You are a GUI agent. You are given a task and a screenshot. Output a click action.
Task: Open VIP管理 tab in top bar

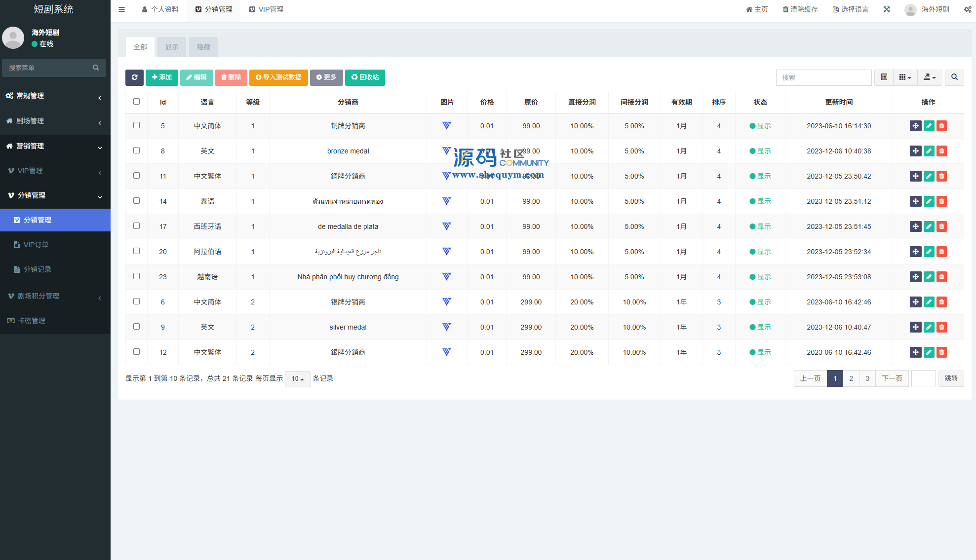click(266, 9)
